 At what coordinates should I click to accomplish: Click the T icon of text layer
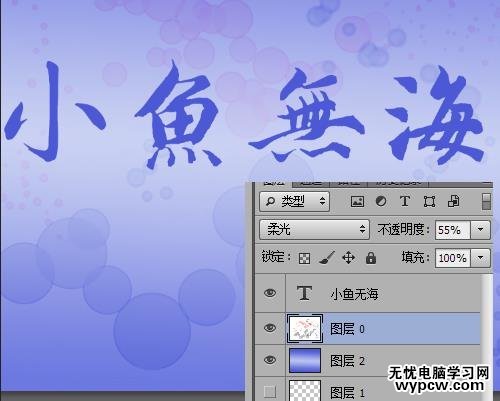(x=304, y=293)
